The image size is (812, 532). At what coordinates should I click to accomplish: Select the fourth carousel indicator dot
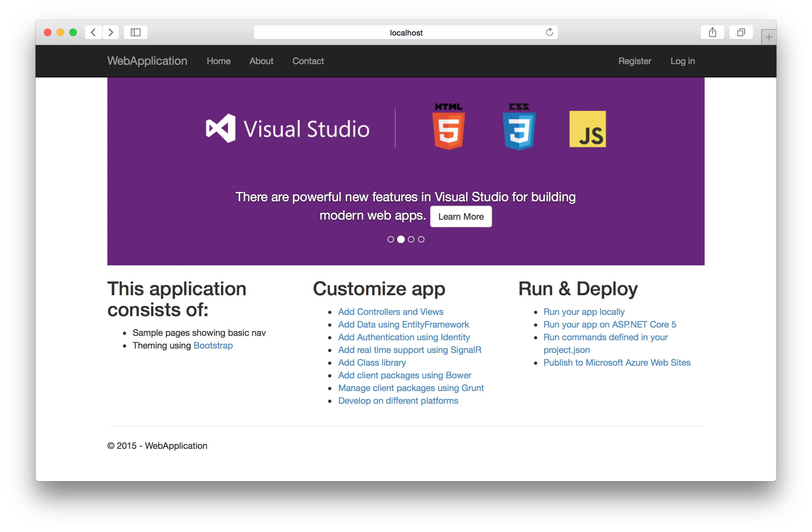point(421,239)
